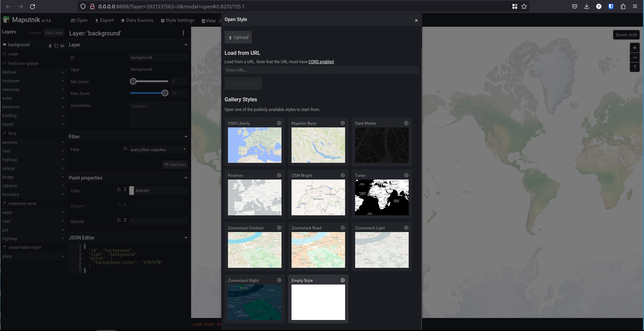Add Maptiler Basic style with plus icon

pyautogui.click(x=343, y=123)
